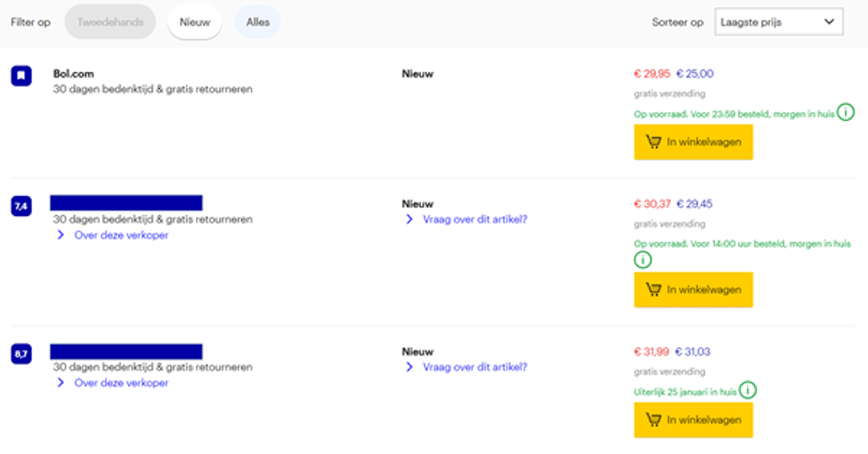The width and height of the screenshot is (868, 454).
Task: Expand 'Over deze verkoper' for 7,4 seller
Action: click(x=121, y=235)
